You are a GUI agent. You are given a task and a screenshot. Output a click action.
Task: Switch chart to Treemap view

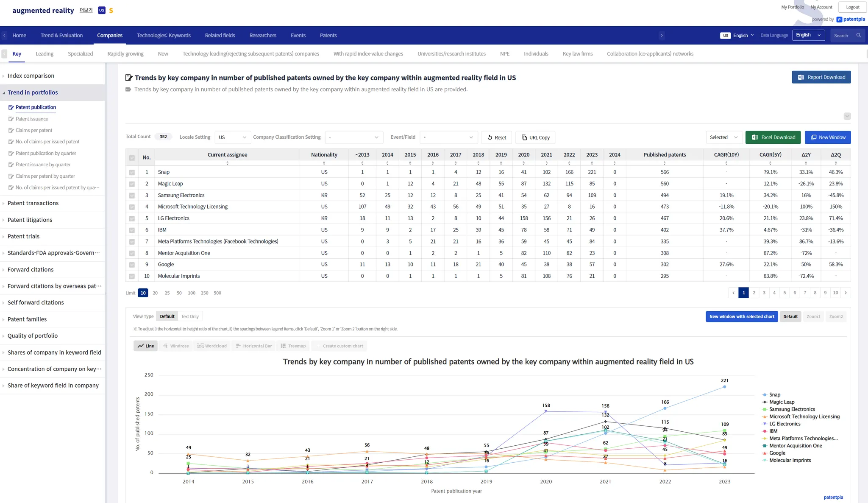click(x=293, y=346)
